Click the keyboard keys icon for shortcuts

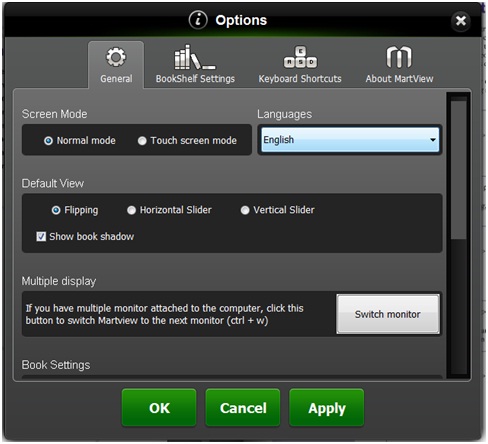tap(300, 57)
